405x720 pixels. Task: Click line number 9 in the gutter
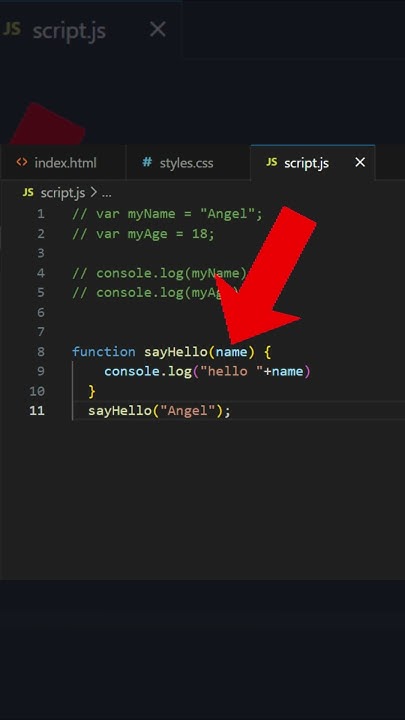point(41,371)
